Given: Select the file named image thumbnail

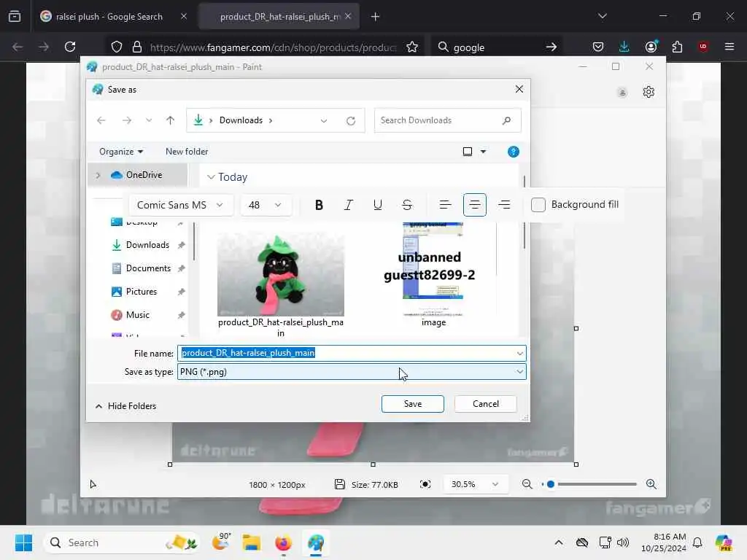Looking at the screenshot, I should click(433, 269).
